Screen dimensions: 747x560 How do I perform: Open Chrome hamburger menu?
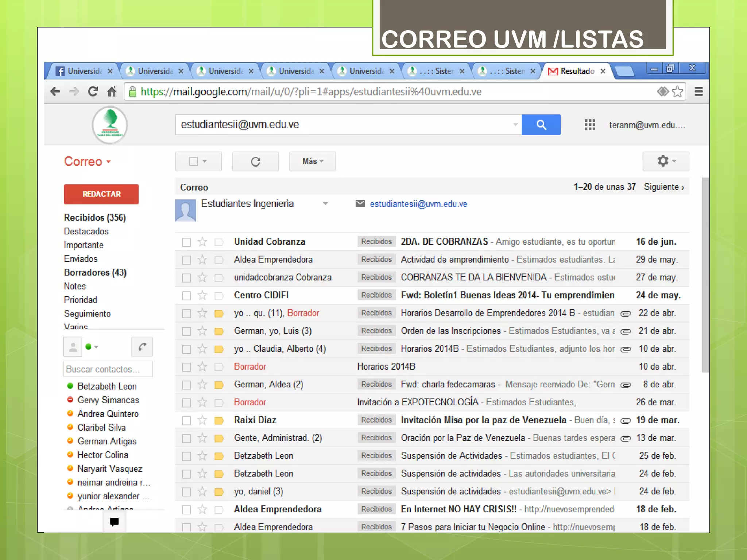click(698, 92)
